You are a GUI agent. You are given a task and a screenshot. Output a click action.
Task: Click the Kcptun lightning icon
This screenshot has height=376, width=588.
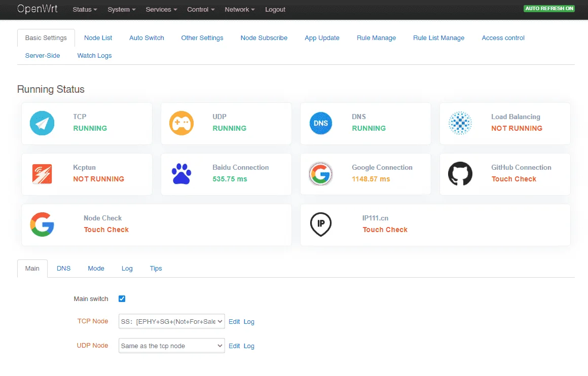pos(42,174)
